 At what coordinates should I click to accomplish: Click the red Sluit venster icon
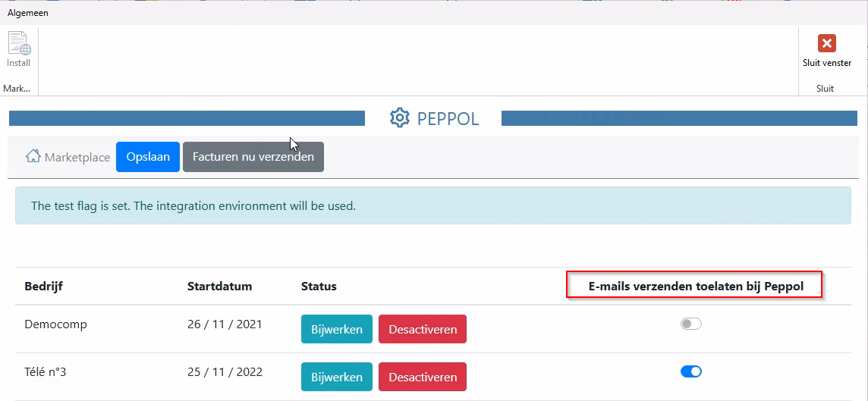click(x=826, y=44)
